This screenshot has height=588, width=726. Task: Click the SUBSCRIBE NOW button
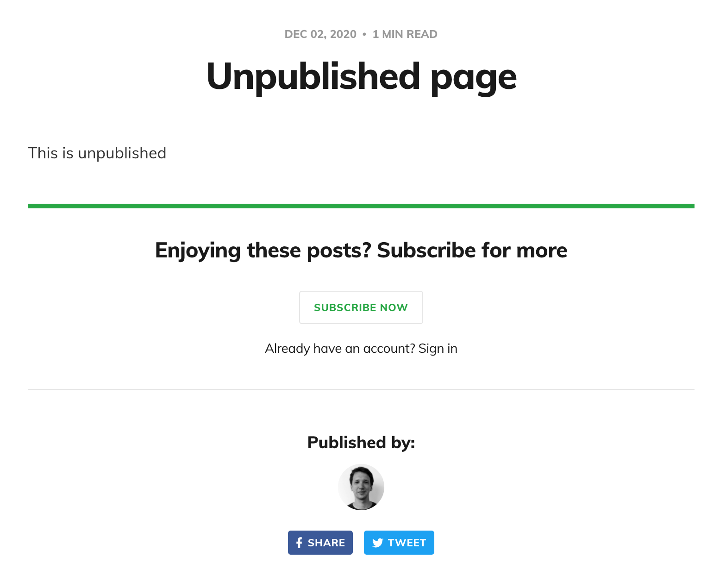tap(361, 307)
